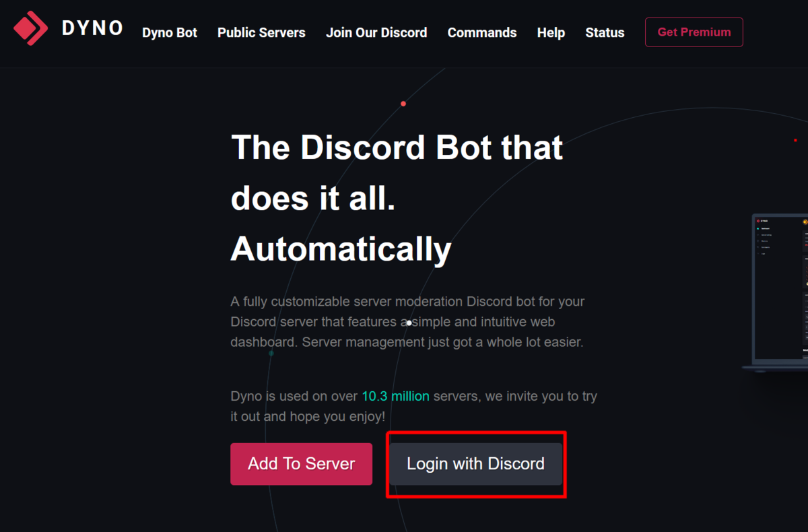Click the Get Premium outlined button
The height and width of the screenshot is (532, 808).
pos(694,32)
